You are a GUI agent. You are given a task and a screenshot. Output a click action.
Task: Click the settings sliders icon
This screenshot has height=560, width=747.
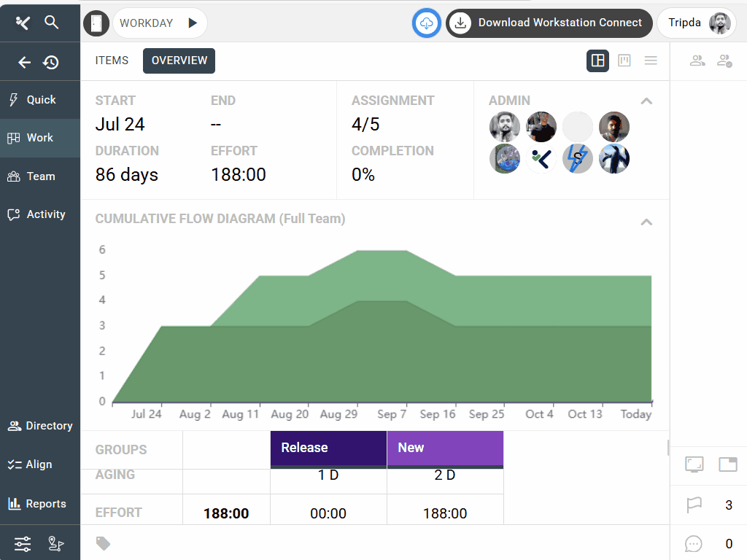(x=23, y=543)
